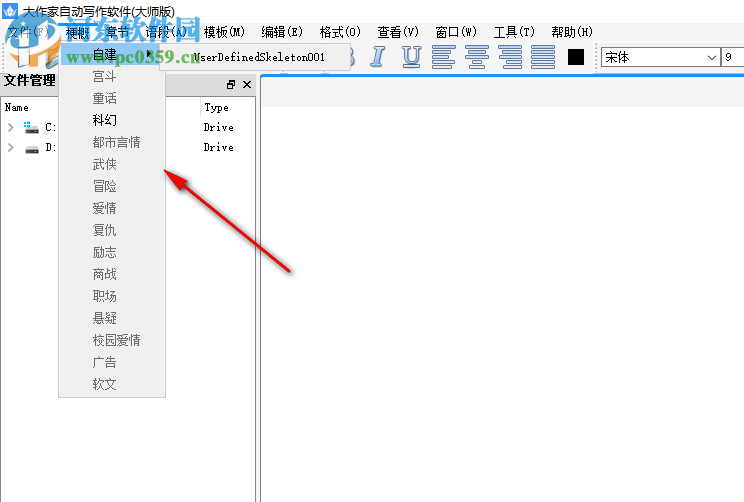The height and width of the screenshot is (502, 744).
Task: Click the Name column header
Action: 17,108
